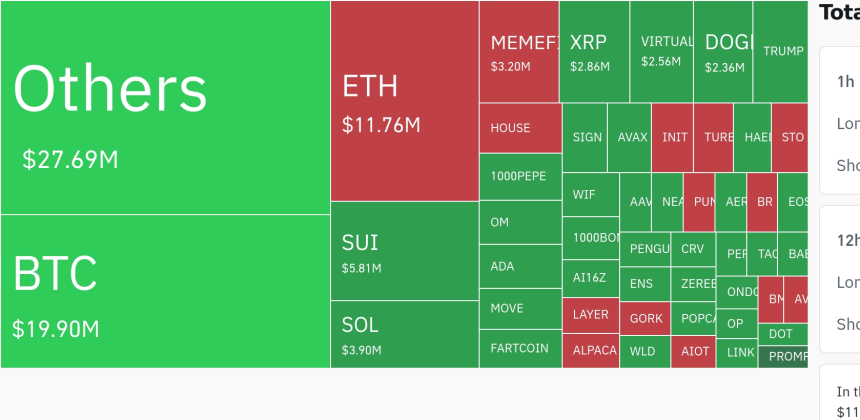This screenshot has width=860, height=420.
Task: Open the VIRTUAL $2.56M block
Action: [x=662, y=52]
